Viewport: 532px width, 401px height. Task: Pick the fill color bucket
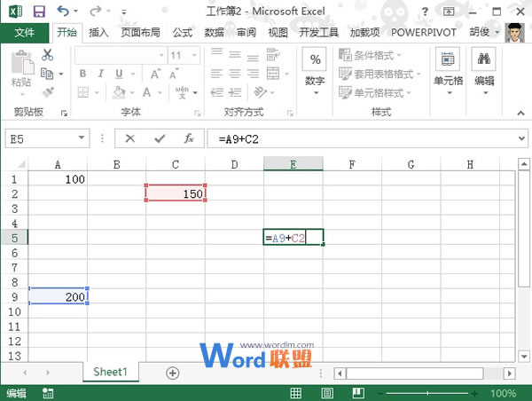pos(119,92)
